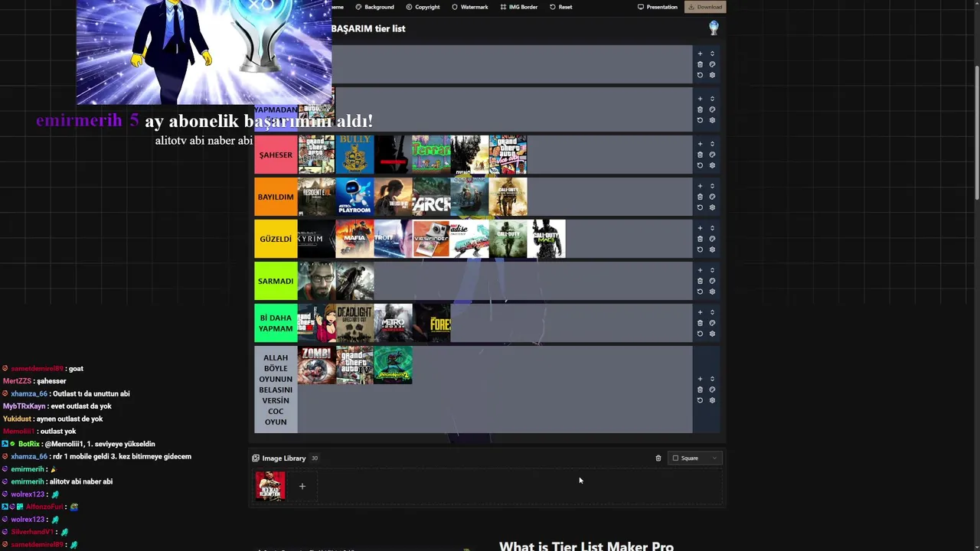
Task: Reset the ŞAHESER tier row
Action: tap(700, 165)
